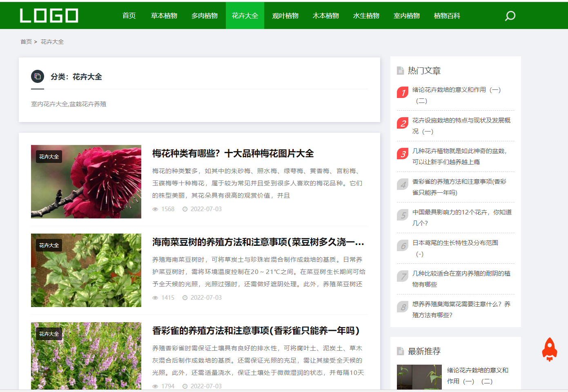Click the purple 香彩雀 flowers thumbnail

click(86, 356)
